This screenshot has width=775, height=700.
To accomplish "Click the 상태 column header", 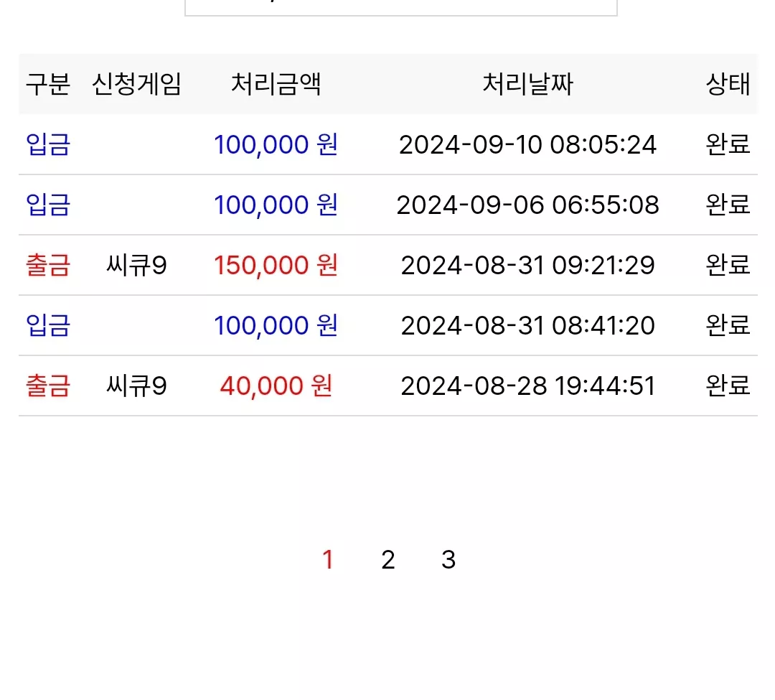I will 728,84.
